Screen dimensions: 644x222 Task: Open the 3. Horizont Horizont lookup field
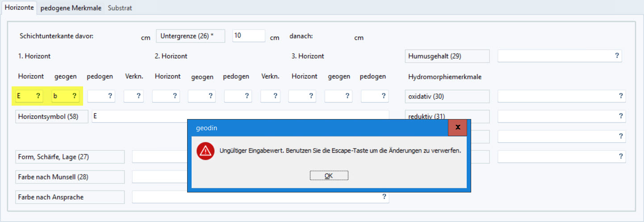point(303,96)
